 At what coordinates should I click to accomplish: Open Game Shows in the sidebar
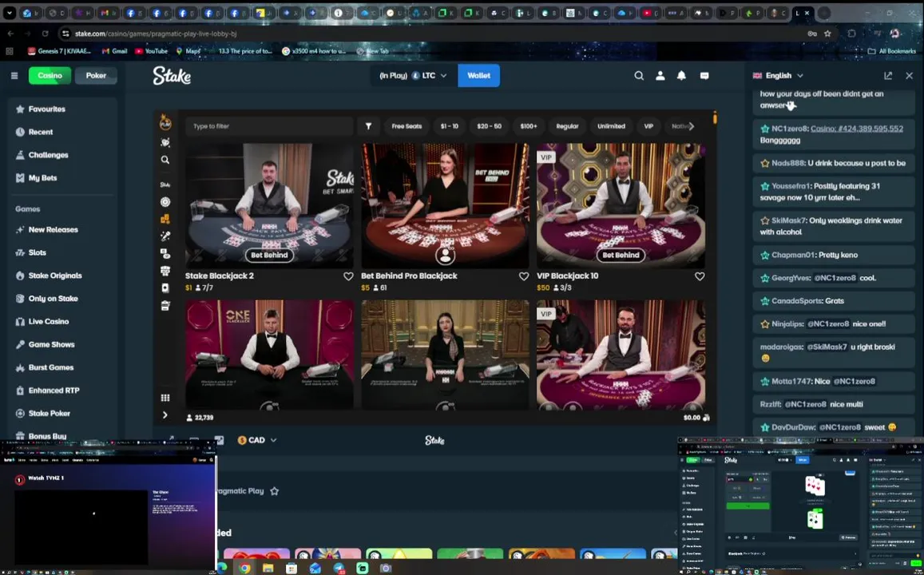coord(62,345)
